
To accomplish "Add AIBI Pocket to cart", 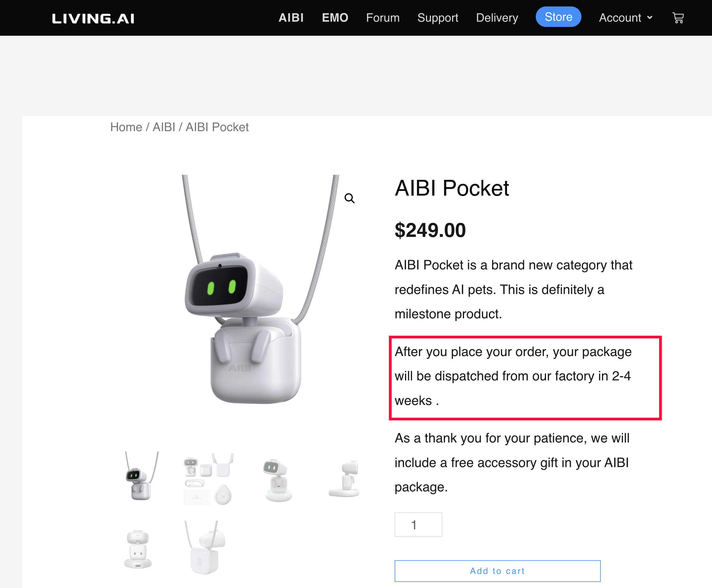I will pyautogui.click(x=497, y=571).
